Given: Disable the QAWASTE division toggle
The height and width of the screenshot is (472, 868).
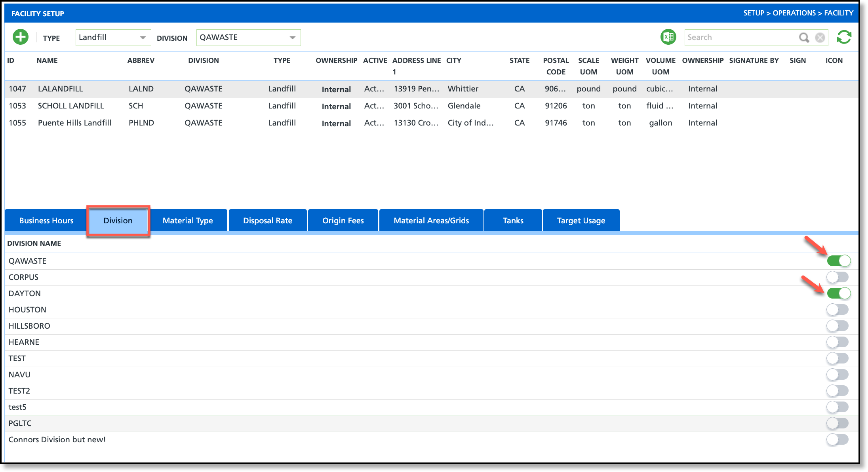Looking at the screenshot, I should tap(838, 261).
